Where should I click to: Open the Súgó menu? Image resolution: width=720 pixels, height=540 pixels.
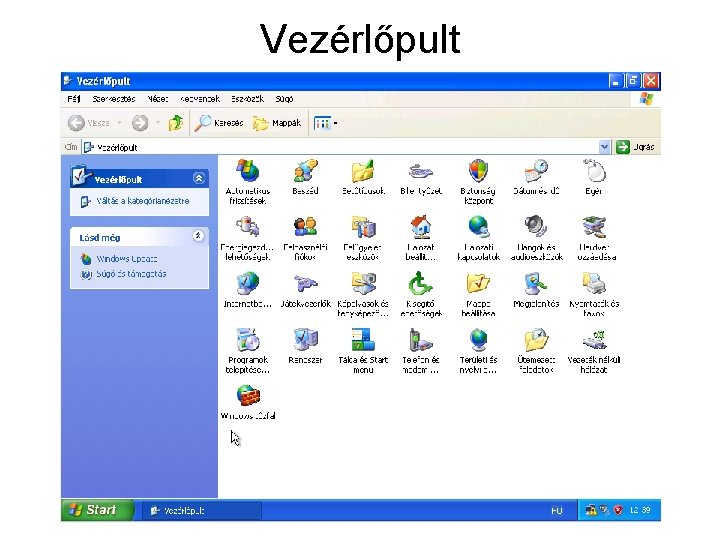(284, 99)
